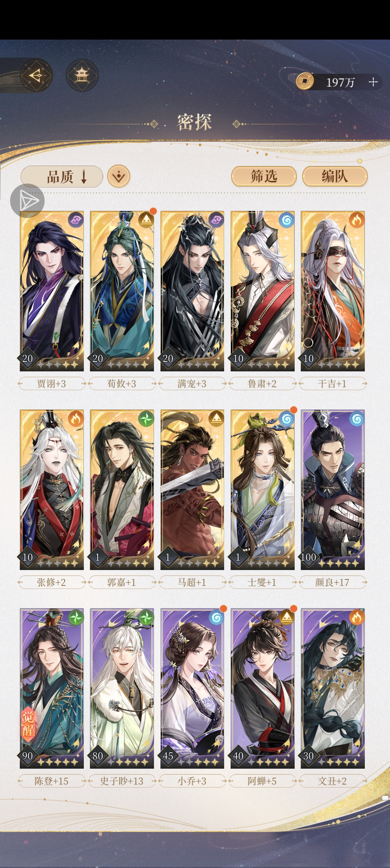Tap fire element icon on 于吉 card
The height and width of the screenshot is (868, 390).
(357, 220)
